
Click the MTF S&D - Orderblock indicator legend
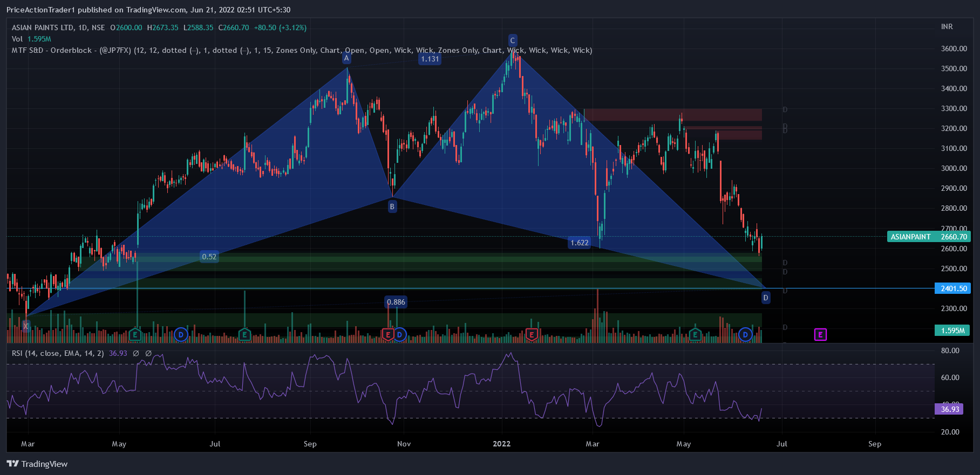tap(302, 50)
